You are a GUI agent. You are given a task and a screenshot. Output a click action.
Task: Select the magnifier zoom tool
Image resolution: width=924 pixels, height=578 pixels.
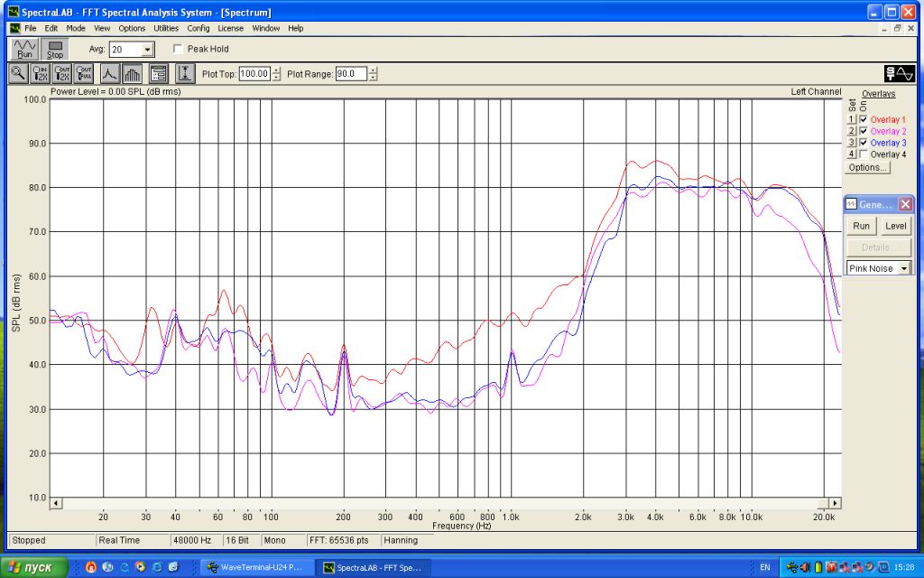click(18, 74)
